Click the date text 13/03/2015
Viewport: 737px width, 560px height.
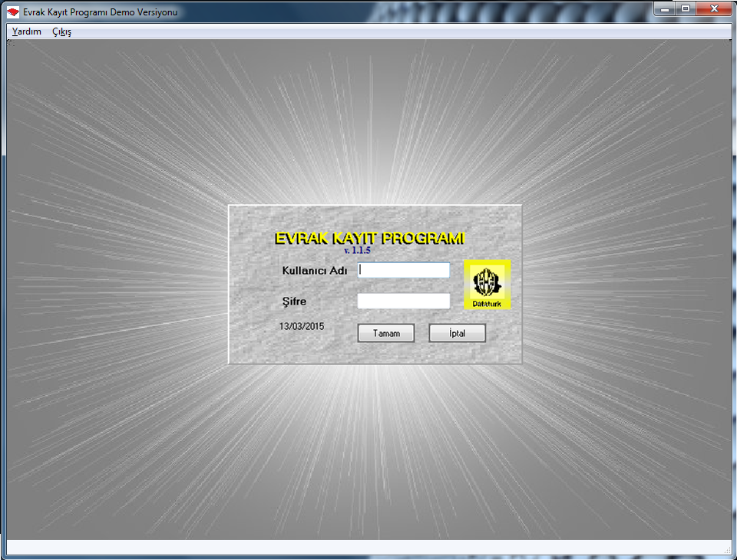[x=301, y=326]
